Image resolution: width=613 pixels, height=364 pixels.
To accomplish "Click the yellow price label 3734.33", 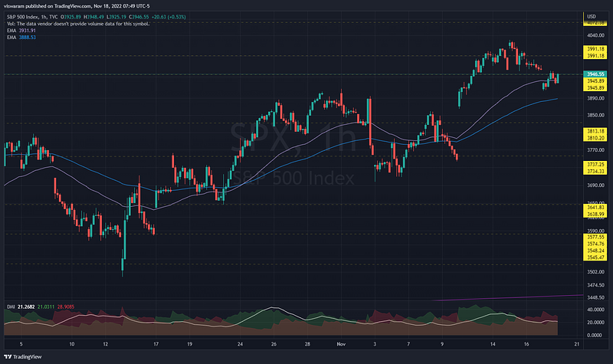I will click(x=595, y=171).
